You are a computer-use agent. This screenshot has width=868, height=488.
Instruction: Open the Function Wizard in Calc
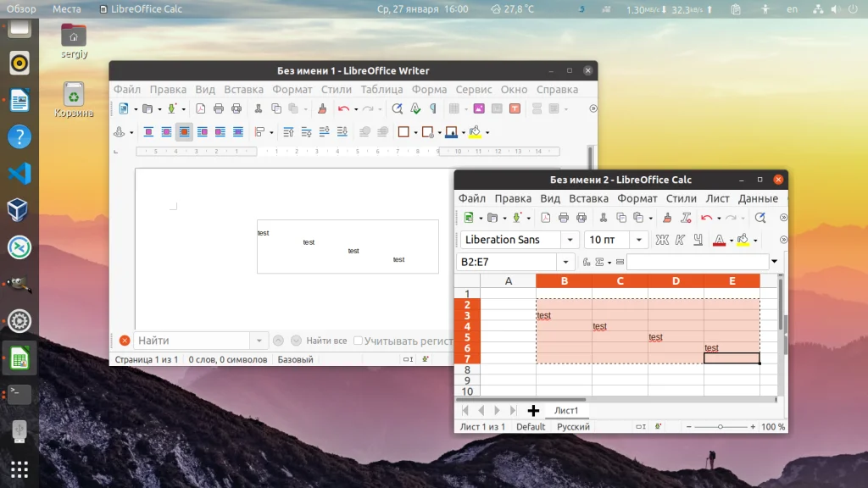point(587,262)
